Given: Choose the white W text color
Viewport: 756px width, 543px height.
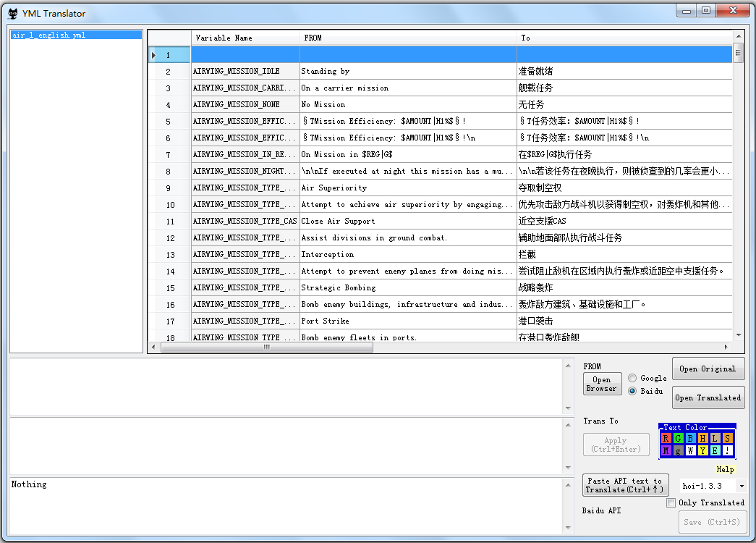Looking at the screenshot, I should click(x=691, y=451).
